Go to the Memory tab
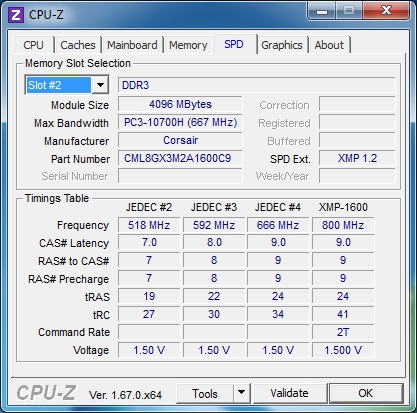 pos(188,45)
